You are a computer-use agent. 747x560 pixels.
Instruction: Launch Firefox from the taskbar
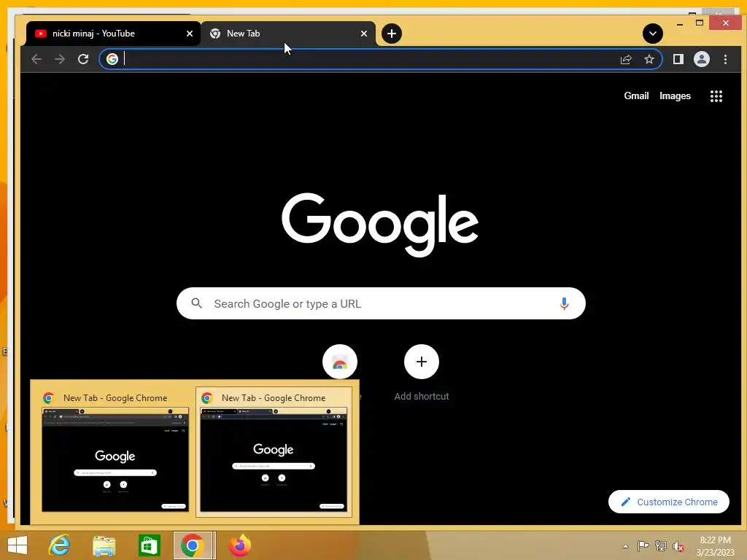[x=239, y=545]
